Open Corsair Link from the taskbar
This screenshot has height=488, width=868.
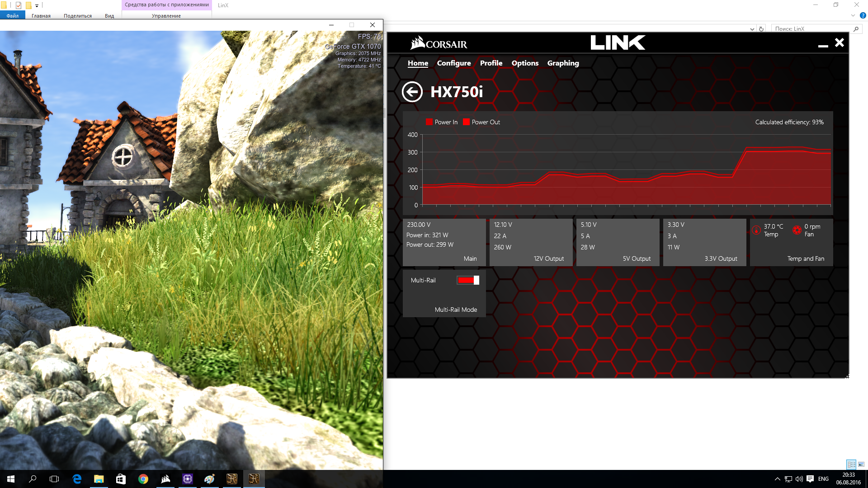pyautogui.click(x=165, y=479)
